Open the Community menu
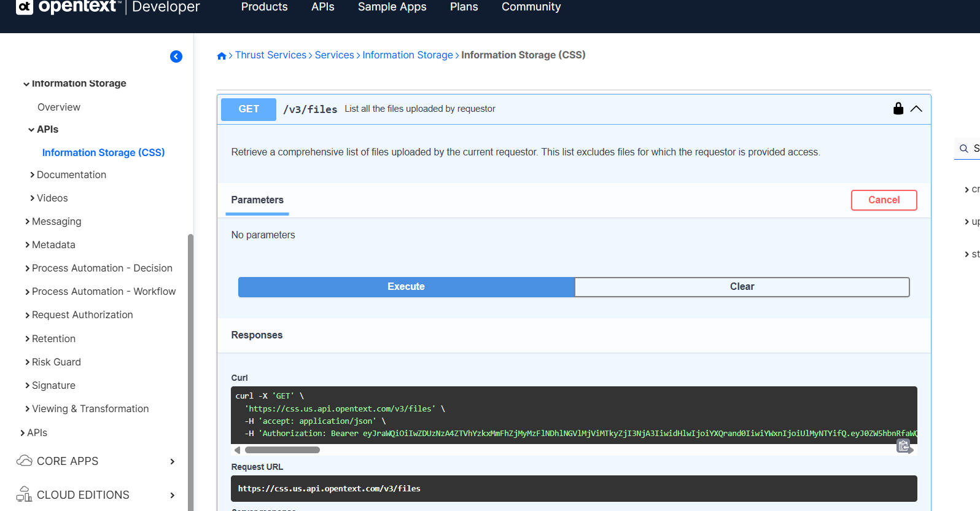This screenshot has width=980, height=511. [x=531, y=7]
